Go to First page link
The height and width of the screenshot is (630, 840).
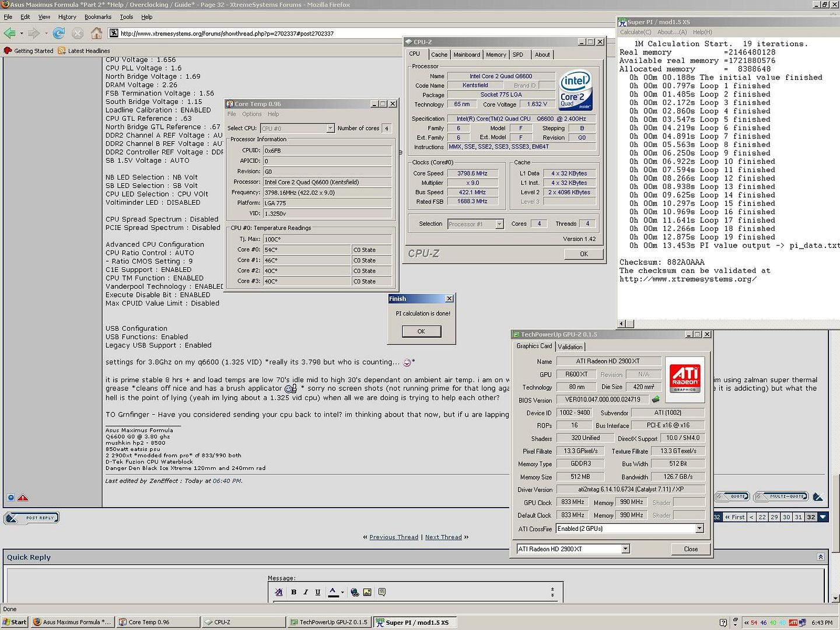click(x=735, y=517)
